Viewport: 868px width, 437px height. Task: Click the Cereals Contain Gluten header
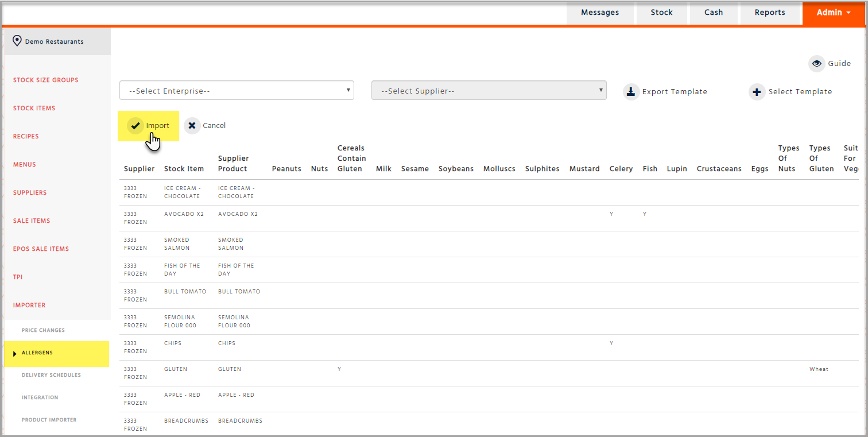click(x=351, y=158)
